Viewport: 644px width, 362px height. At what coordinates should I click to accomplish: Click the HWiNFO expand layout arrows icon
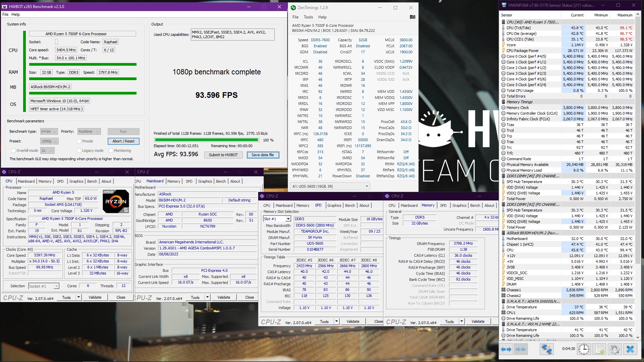[506, 349]
